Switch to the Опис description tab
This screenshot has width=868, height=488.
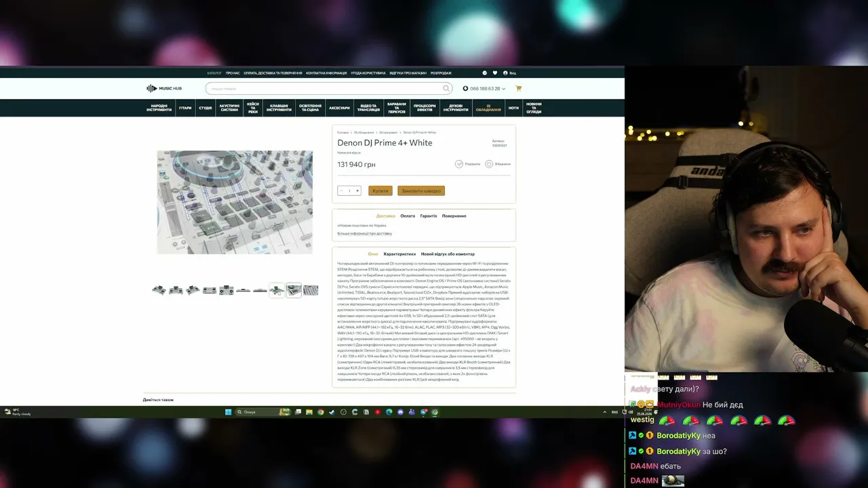point(373,254)
